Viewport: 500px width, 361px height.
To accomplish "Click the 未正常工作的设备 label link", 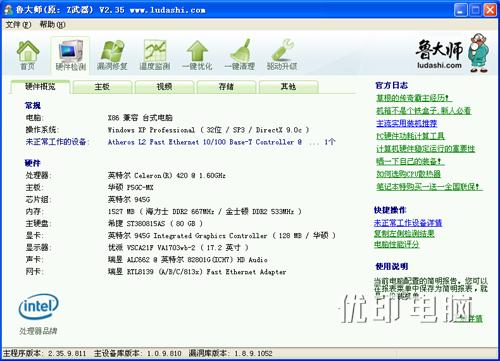I will (56, 142).
